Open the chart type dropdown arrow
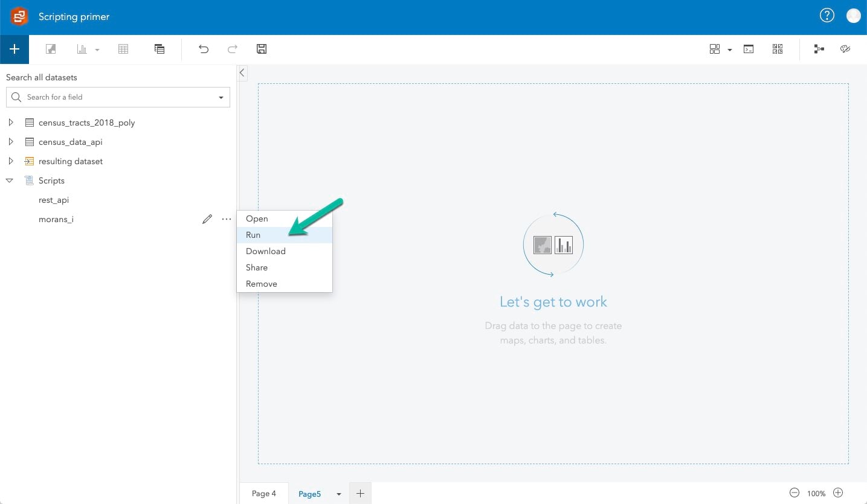 pos(97,50)
